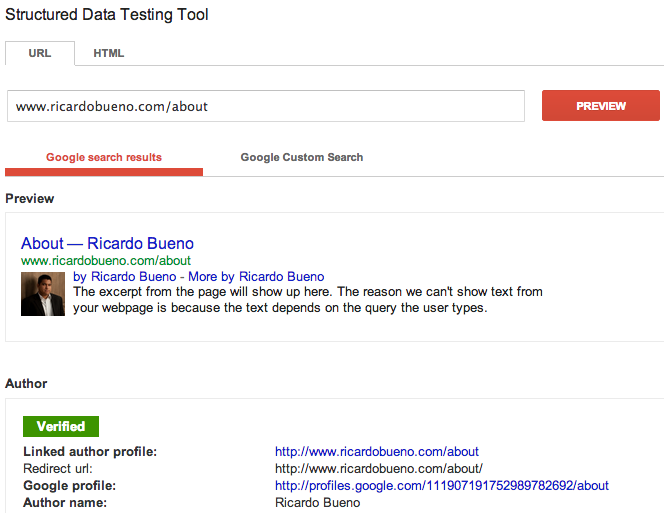Select the Google search results tab

[104, 157]
